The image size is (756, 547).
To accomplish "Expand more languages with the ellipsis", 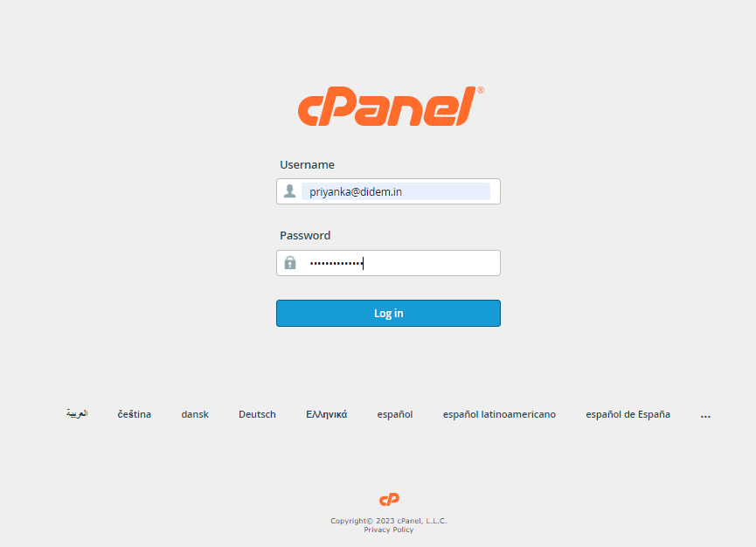I will point(705,416).
